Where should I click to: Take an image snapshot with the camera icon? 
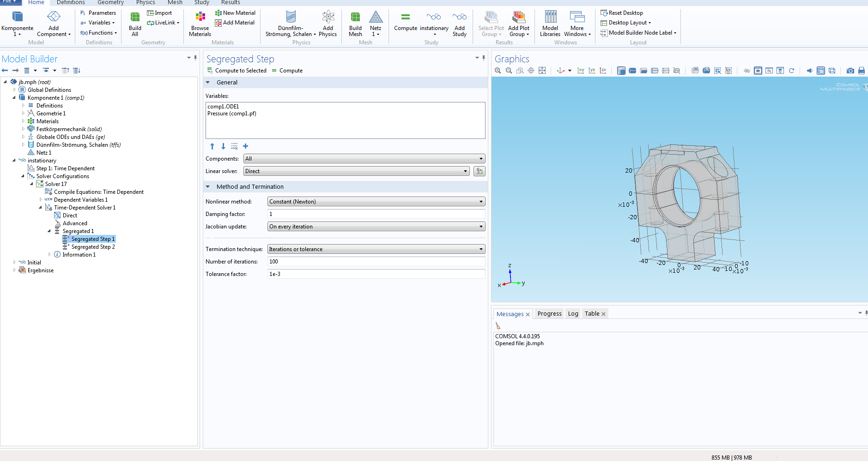[850, 71]
